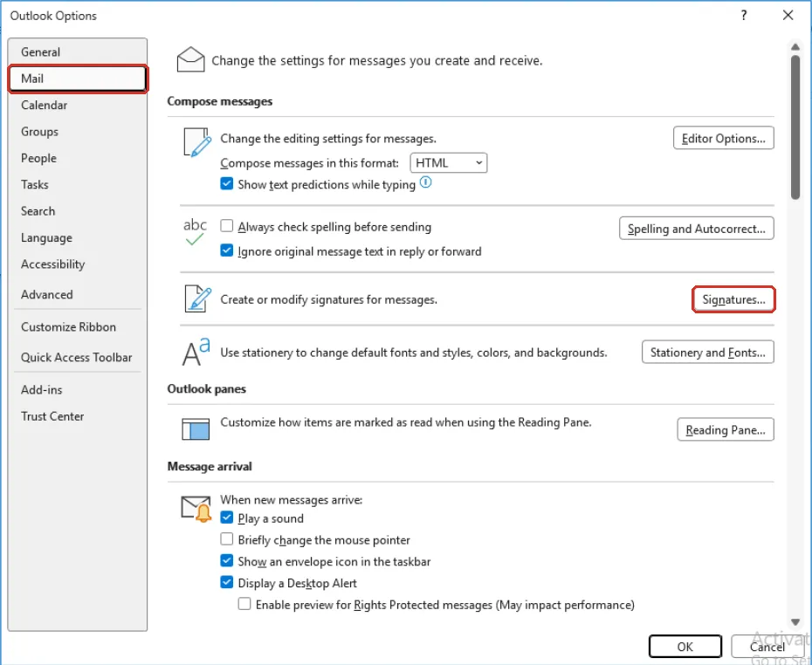Screen dimensions: 812x665
Task: Open the Add-ins category
Action: point(78,390)
